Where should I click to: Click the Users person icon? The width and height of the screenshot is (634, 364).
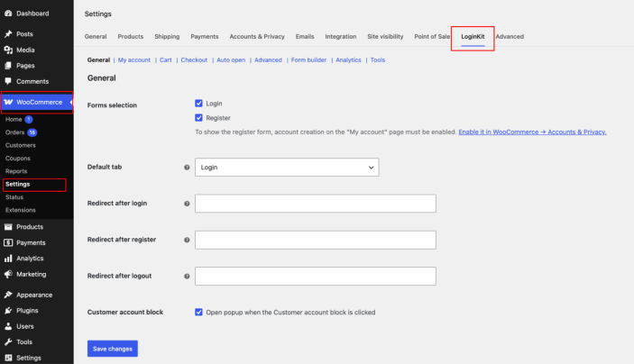click(8, 326)
